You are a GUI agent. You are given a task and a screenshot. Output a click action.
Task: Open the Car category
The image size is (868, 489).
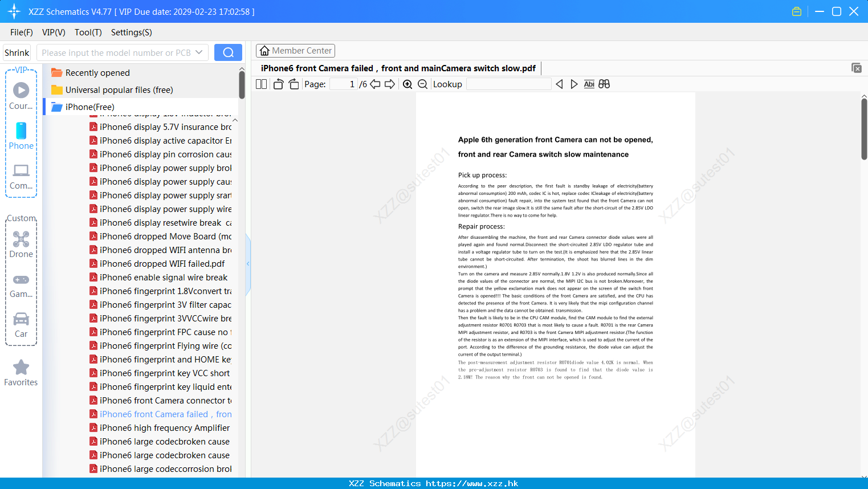point(21,325)
